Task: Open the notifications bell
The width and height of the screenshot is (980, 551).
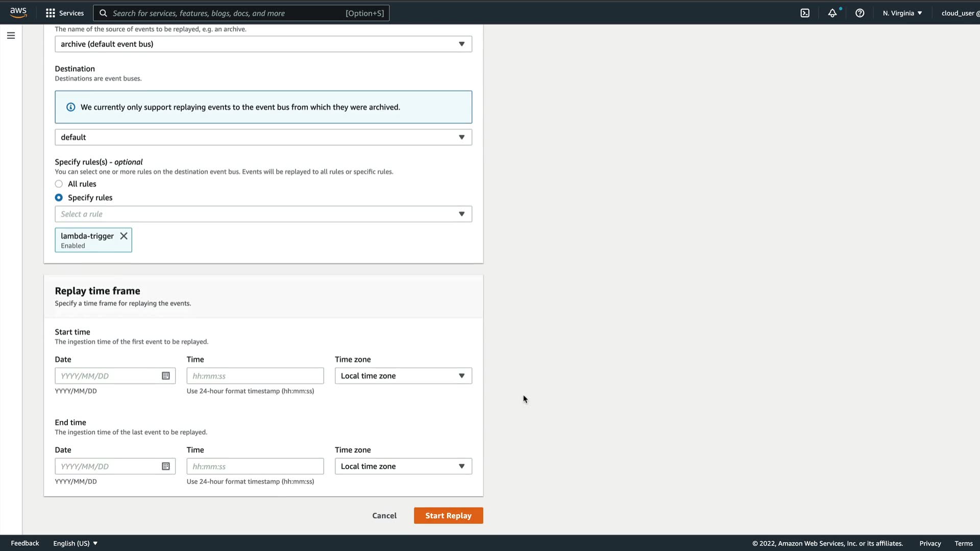Action: click(x=832, y=13)
